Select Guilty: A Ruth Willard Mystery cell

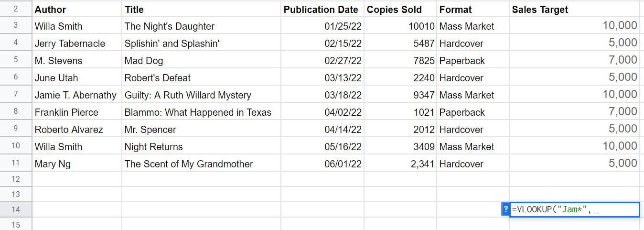201,95
